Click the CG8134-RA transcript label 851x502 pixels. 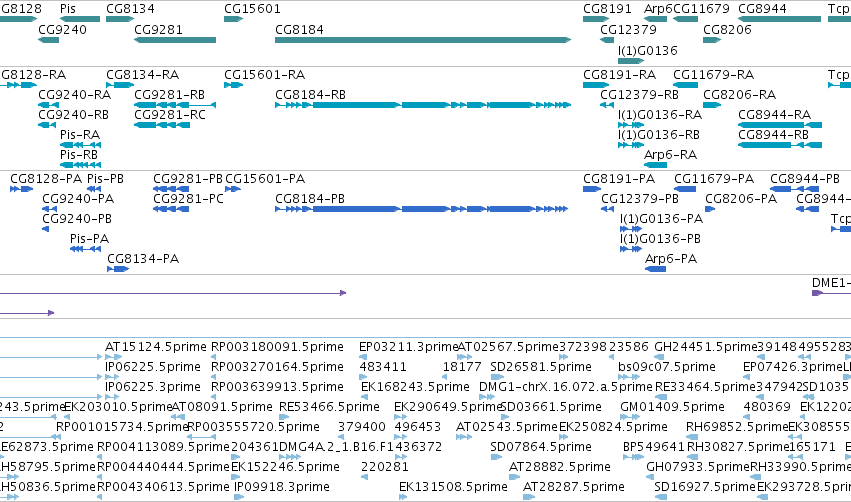pos(142,74)
